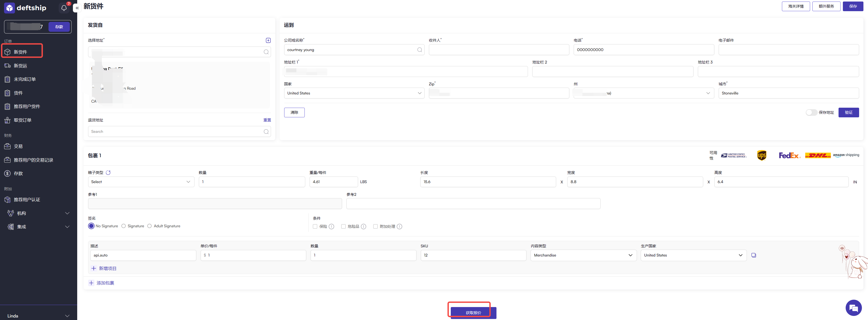The height and width of the screenshot is (320, 868).
Task: Expand the 机构 sidebar section
Action: (x=38, y=213)
